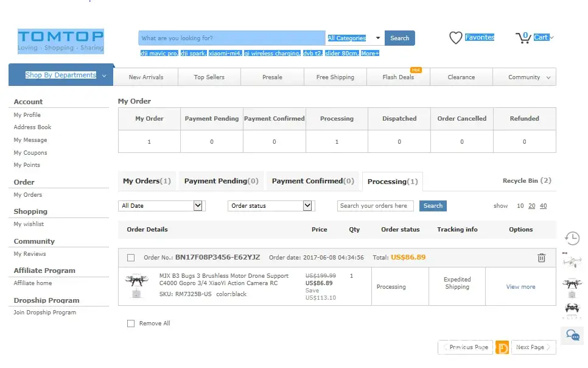Click View more for the order
This screenshot has height=368, width=588.
(520, 287)
